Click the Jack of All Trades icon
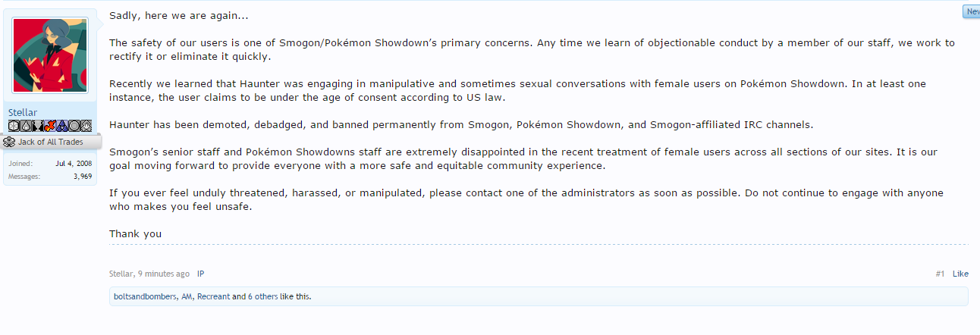The width and height of the screenshot is (980, 335). (9, 142)
